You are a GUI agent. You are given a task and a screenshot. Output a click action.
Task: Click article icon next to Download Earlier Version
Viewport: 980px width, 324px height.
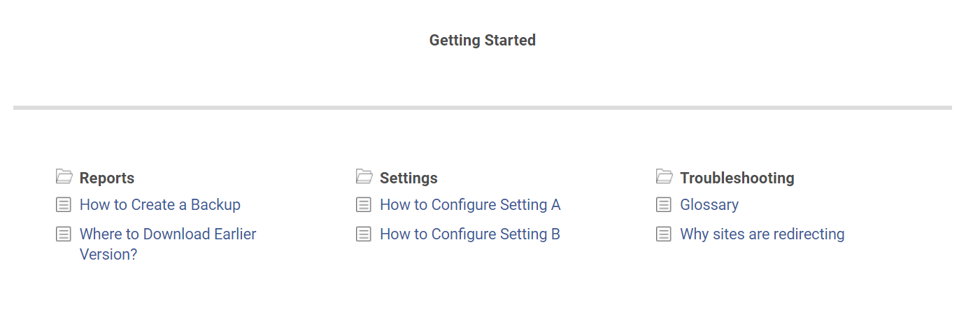[64, 234]
